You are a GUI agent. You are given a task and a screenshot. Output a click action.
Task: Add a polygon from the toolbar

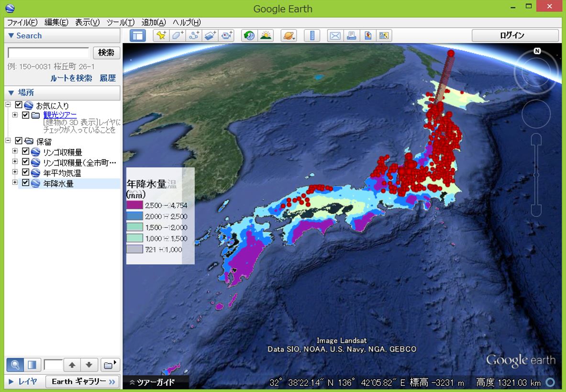(x=178, y=35)
